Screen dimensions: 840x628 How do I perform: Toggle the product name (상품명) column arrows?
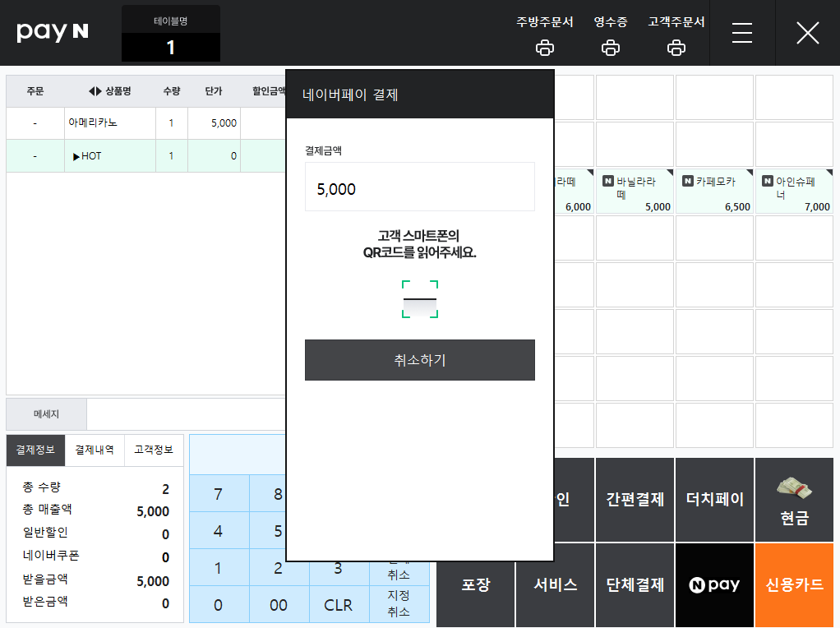[x=95, y=91]
